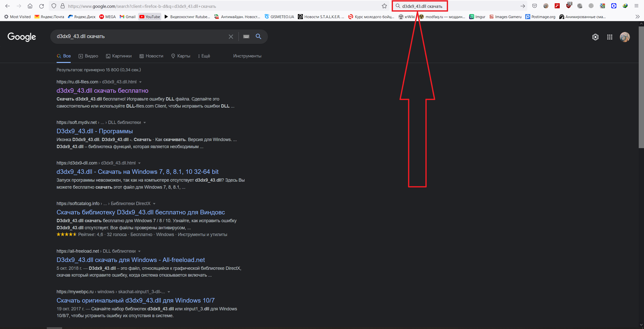Go back to the previous page
This screenshot has width=644, height=329.
click(8, 6)
